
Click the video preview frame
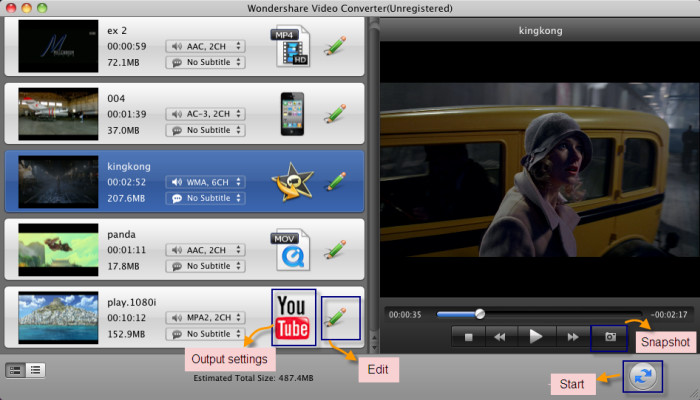pos(540,169)
